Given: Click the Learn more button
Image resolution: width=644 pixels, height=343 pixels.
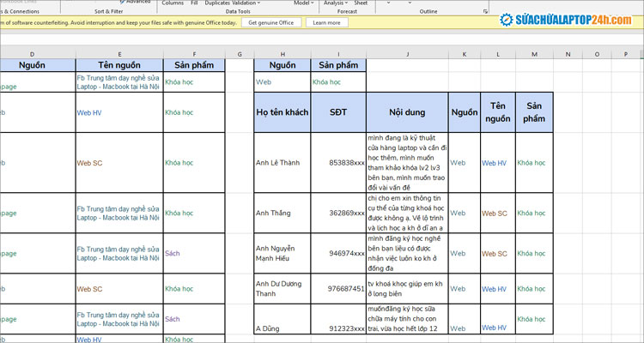Looking at the screenshot, I should click(x=327, y=22).
